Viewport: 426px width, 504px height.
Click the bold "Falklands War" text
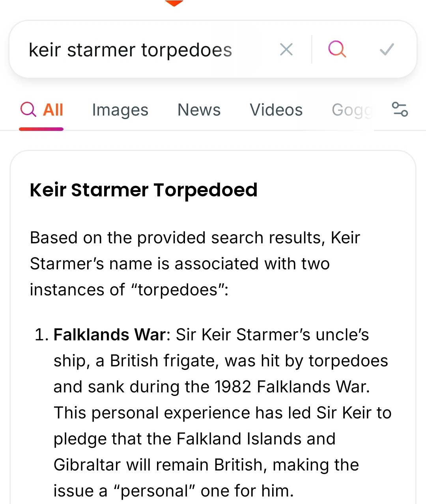click(109, 335)
